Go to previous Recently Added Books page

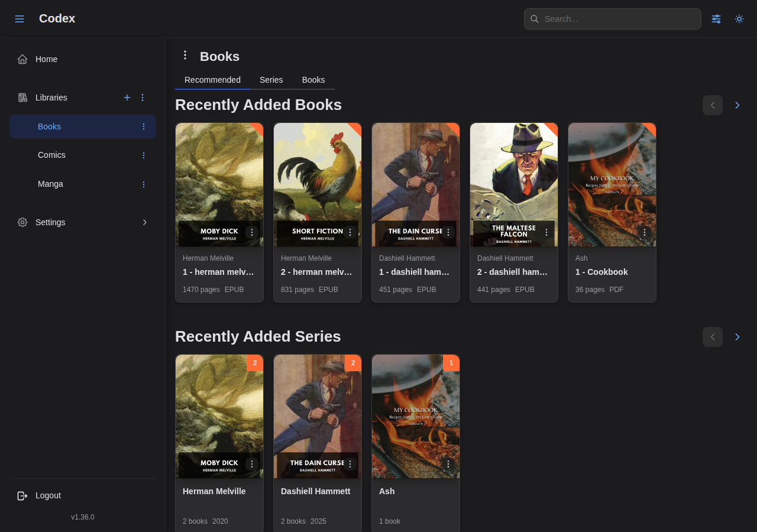coord(713,105)
